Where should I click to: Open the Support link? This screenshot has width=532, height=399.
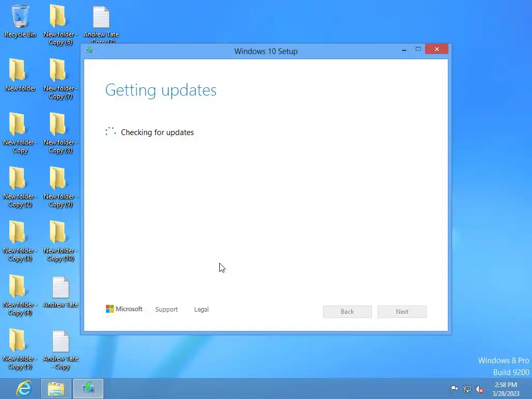tap(166, 310)
